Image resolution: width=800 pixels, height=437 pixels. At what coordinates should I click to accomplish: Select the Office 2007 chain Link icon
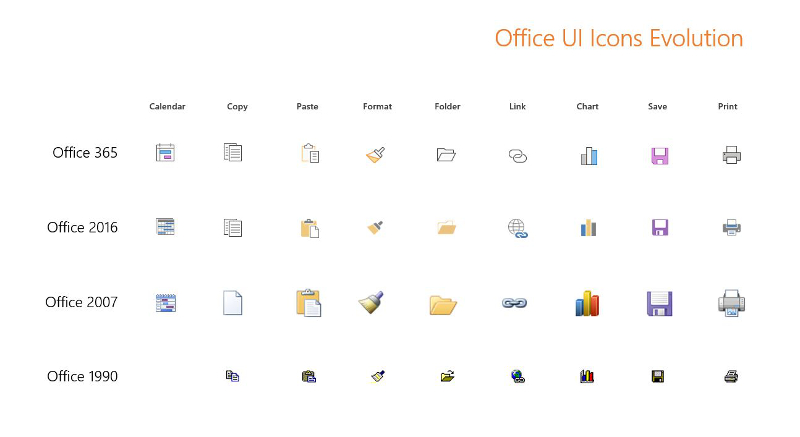point(514,303)
